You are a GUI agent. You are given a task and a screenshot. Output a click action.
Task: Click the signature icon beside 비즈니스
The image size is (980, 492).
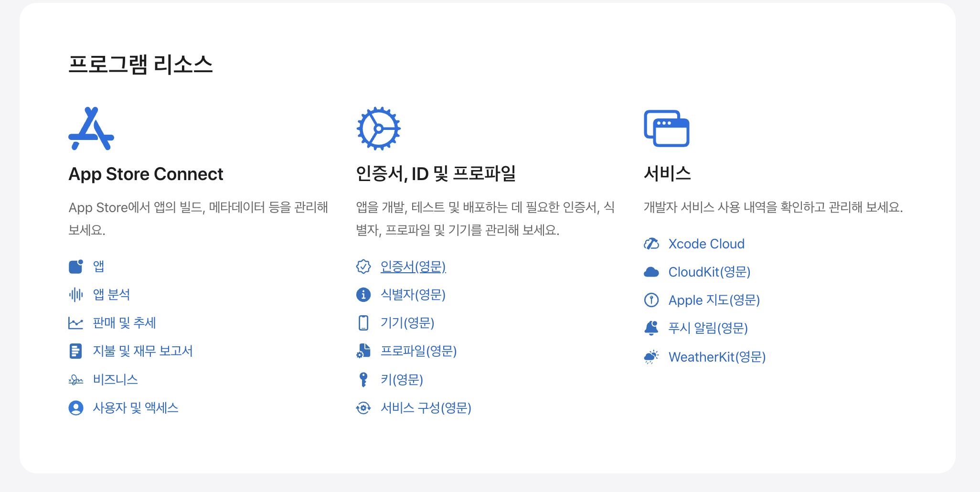[x=76, y=380]
